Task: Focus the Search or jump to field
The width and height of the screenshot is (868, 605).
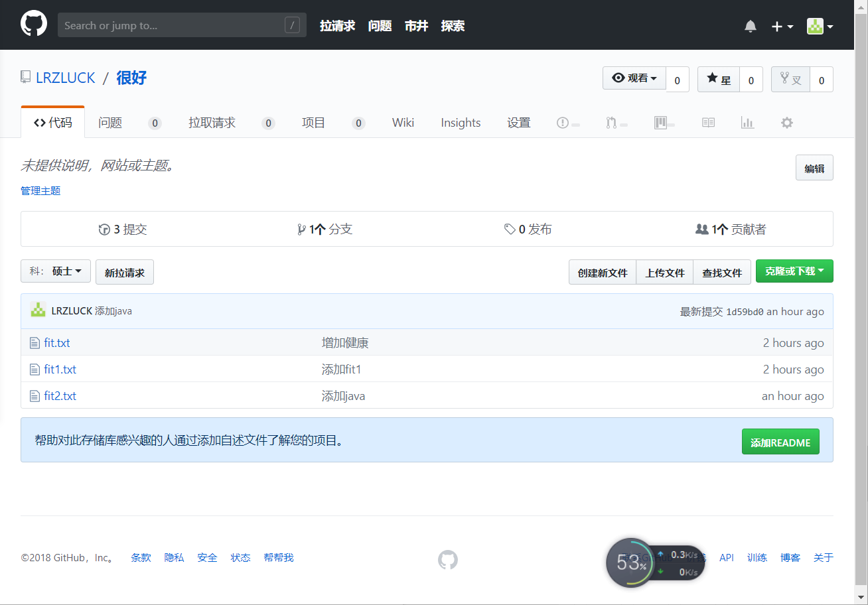Action: 182,25
